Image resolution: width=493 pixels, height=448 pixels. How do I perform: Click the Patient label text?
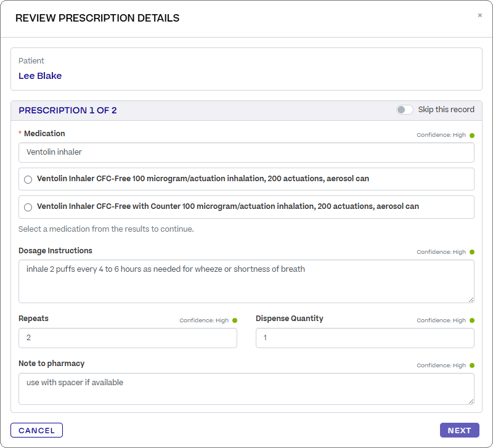click(x=31, y=60)
